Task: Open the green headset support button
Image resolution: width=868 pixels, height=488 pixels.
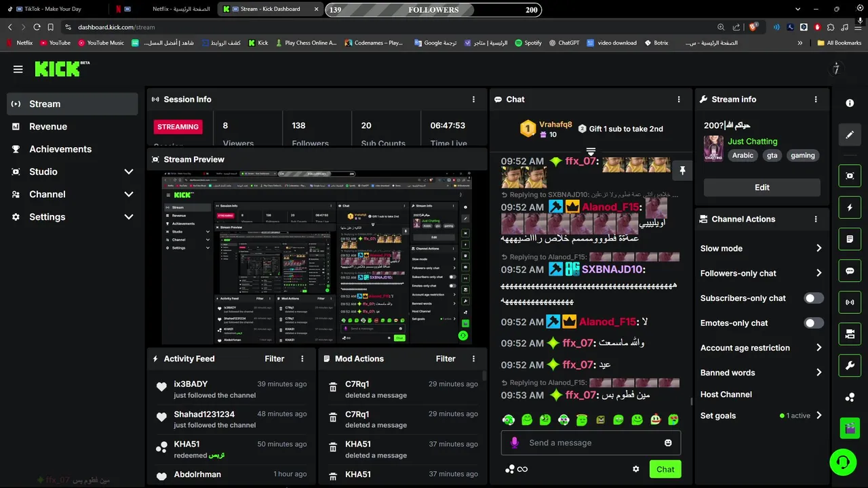Action: pos(843,462)
